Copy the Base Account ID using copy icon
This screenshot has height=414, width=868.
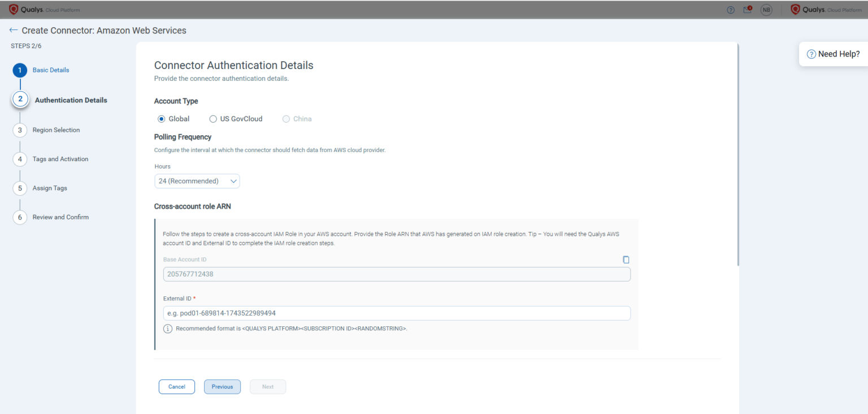pyautogui.click(x=626, y=259)
